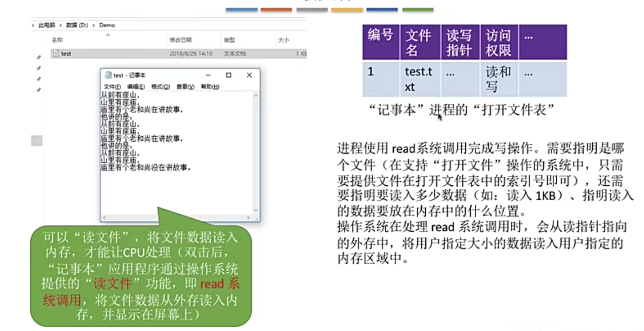Click the third quick access pin icon
The height and width of the screenshot is (331, 644).
(x=39, y=79)
